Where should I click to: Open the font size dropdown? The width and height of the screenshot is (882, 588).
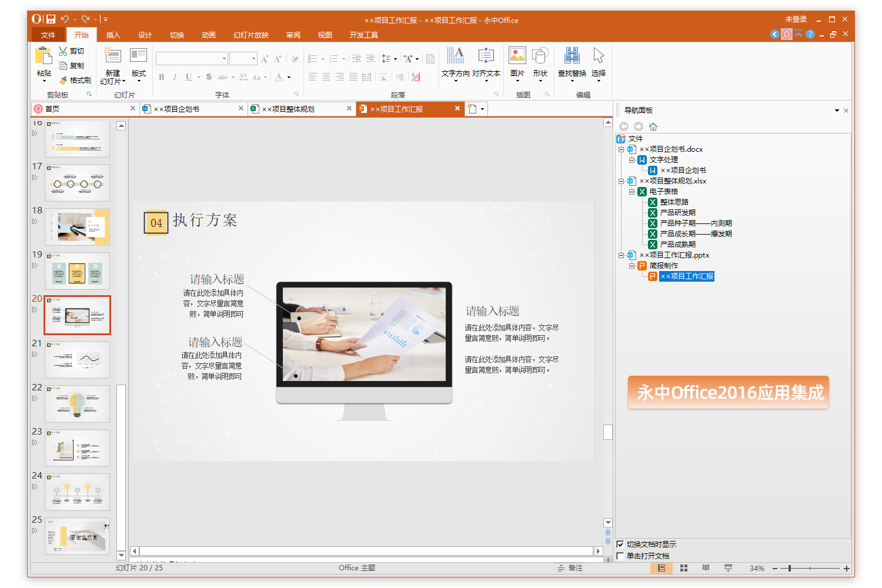coord(253,58)
